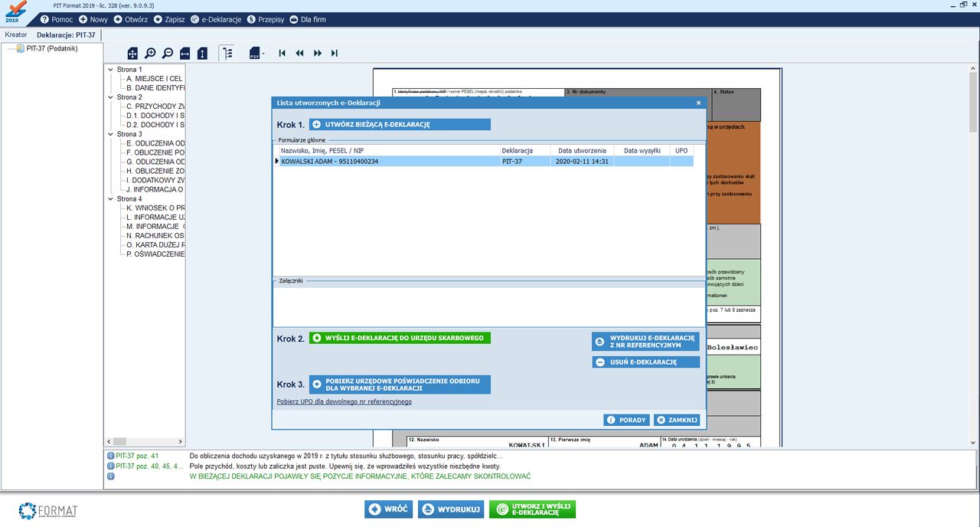Select tree item H. OBLICZENIE ZO

point(155,171)
